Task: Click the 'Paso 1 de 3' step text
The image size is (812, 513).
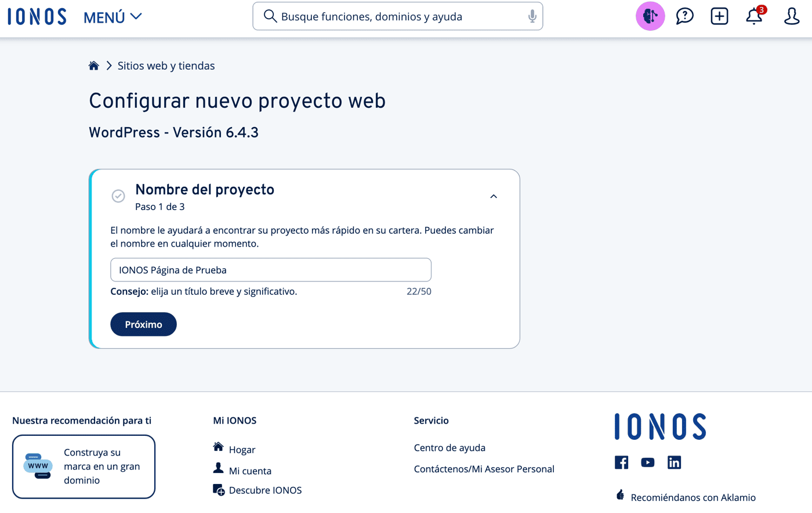Action: click(160, 207)
